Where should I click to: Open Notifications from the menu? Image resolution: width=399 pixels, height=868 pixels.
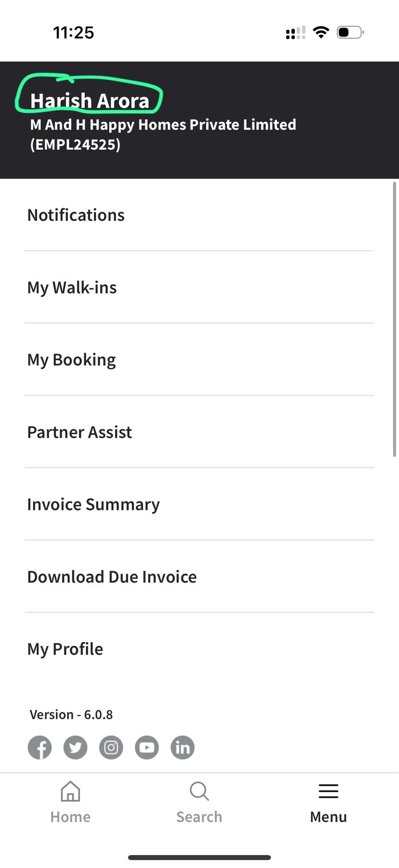click(x=76, y=215)
